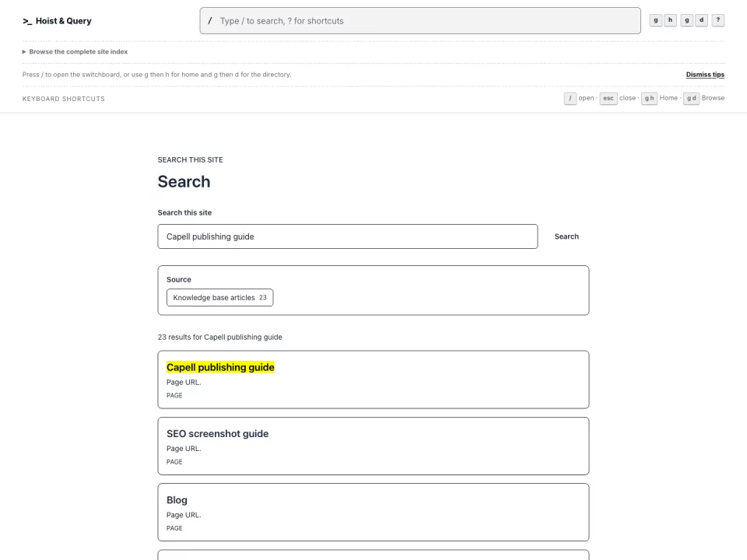The image size is (747, 560).
Task: Click the header 'd' key button
Action: pyautogui.click(x=701, y=20)
